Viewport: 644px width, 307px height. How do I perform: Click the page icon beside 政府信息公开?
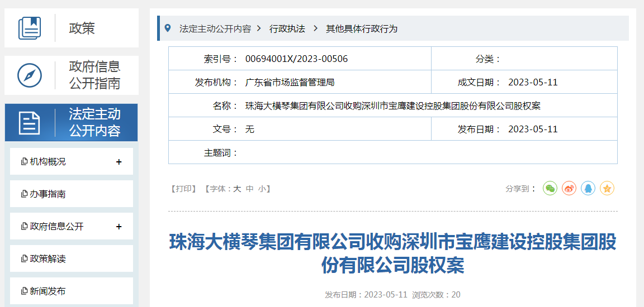(24, 226)
